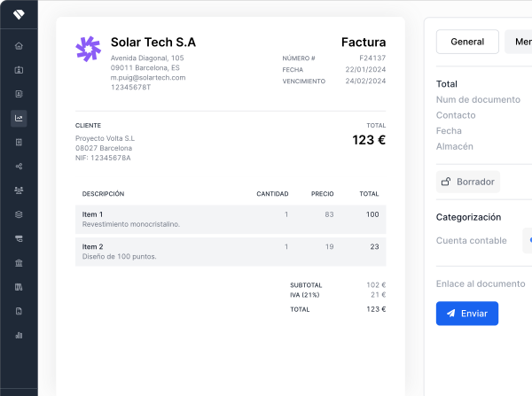Screen dimensions: 532x396
Task: Open the team people icon in sidebar
Action: tap(19, 190)
